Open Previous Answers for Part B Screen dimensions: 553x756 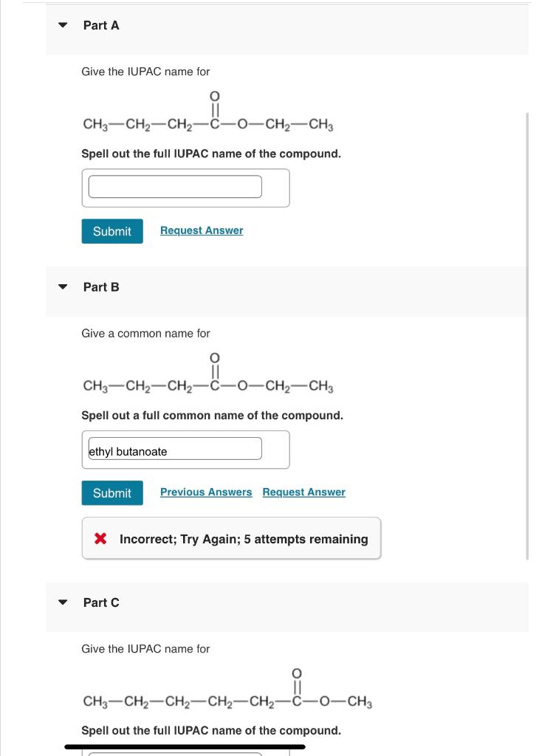point(206,492)
